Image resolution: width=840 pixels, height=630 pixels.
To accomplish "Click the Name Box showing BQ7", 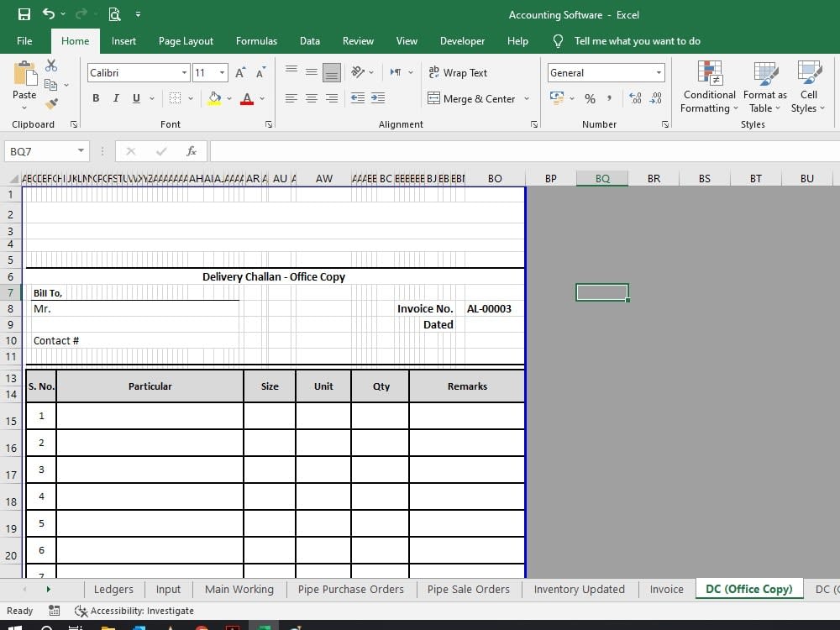I will pyautogui.click(x=40, y=151).
